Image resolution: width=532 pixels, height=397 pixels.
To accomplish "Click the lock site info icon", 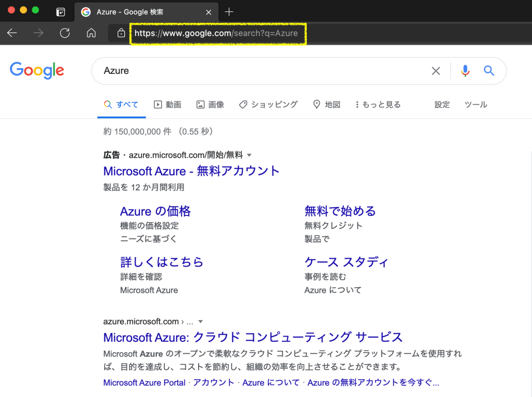I will coord(121,33).
